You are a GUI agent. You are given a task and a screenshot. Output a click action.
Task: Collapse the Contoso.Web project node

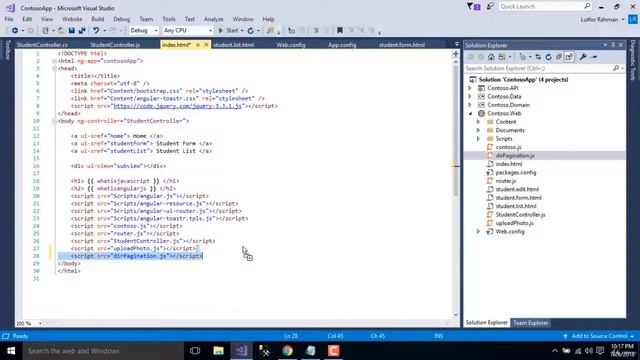(x=470, y=113)
